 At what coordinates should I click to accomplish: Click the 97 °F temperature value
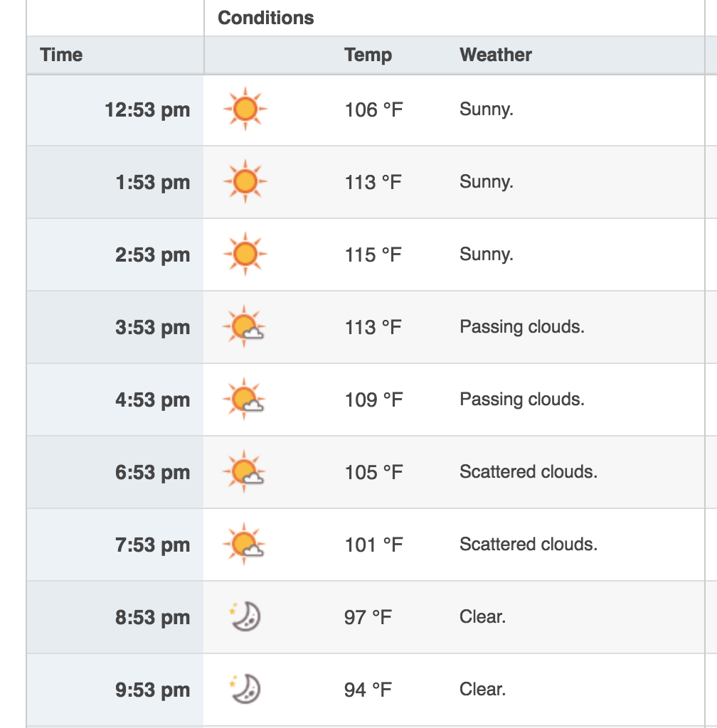click(x=368, y=617)
